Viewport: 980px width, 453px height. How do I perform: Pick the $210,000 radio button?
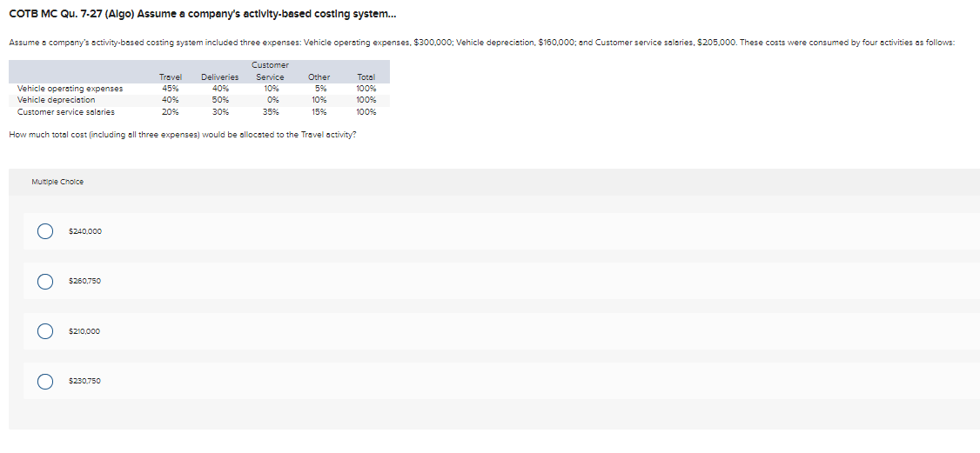(44, 331)
